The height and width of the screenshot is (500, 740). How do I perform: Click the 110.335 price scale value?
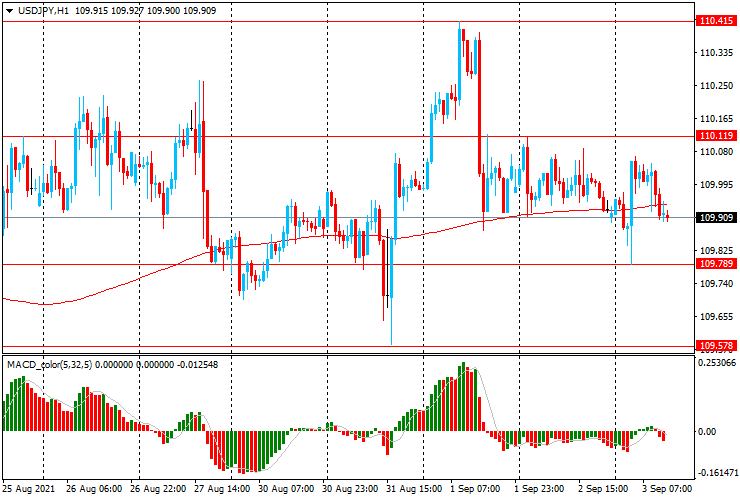coord(717,52)
